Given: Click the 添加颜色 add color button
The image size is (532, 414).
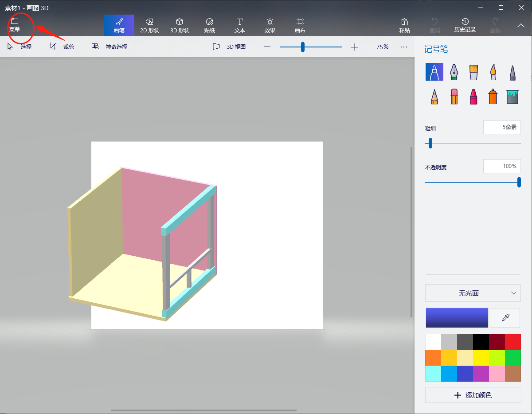Looking at the screenshot, I should coord(473,395).
